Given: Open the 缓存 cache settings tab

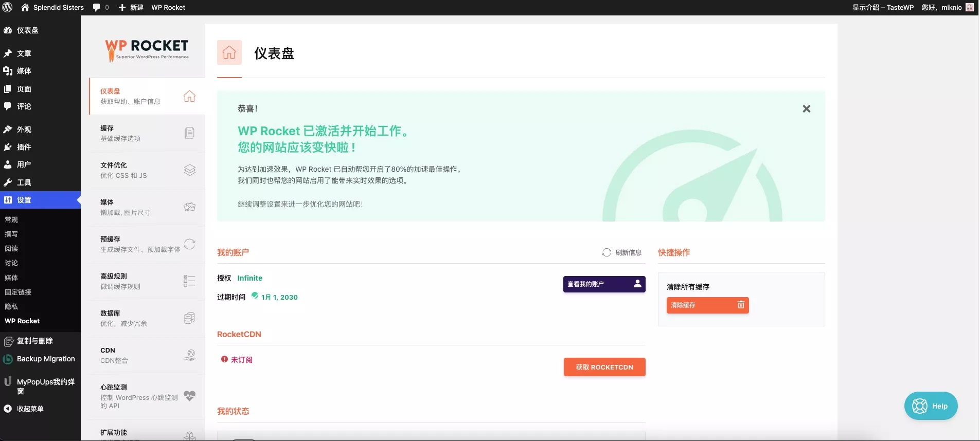Looking at the screenshot, I should pyautogui.click(x=147, y=133).
